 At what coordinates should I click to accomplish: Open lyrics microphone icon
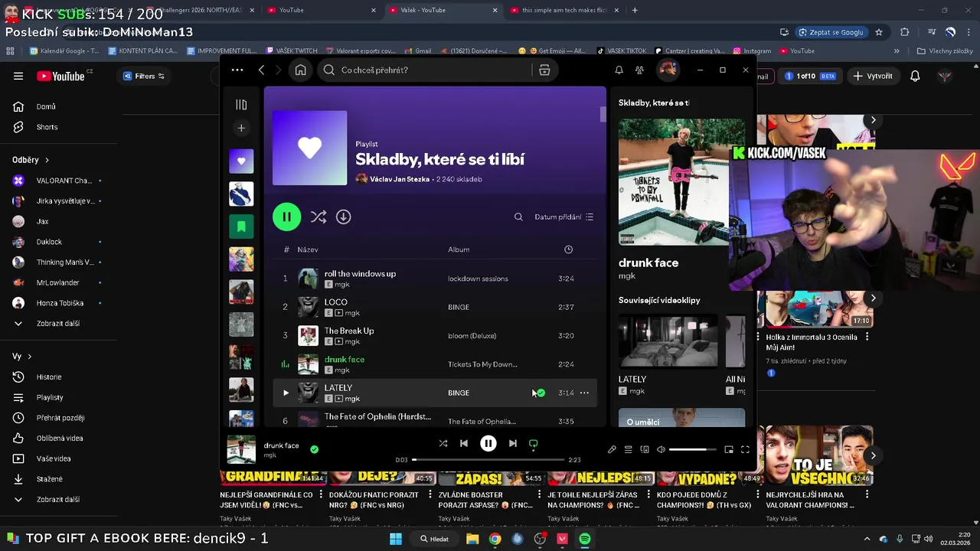click(612, 449)
